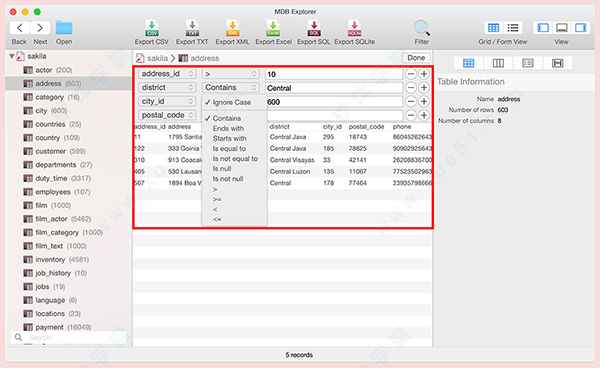This screenshot has height=368, width=600.
Task: Toggle the right sidebar view icon
Action: 580,28
